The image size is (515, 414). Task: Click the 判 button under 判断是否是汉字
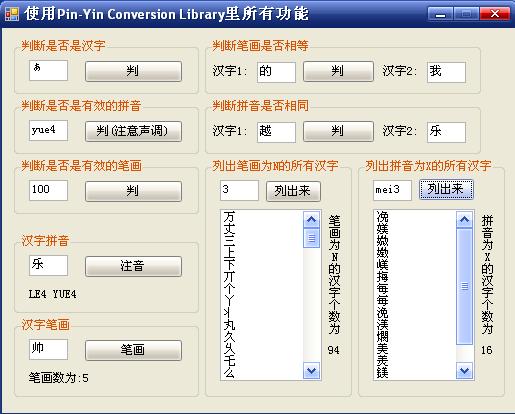(x=133, y=71)
